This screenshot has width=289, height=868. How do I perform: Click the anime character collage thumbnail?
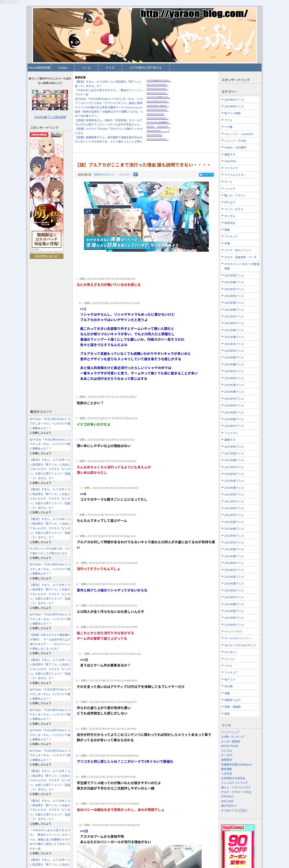[x=50, y=100]
